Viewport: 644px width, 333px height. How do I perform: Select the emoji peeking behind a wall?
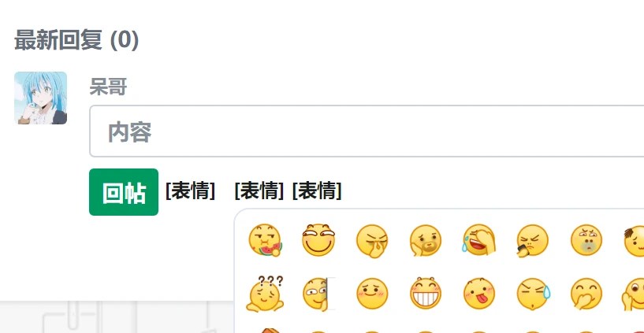(318, 294)
